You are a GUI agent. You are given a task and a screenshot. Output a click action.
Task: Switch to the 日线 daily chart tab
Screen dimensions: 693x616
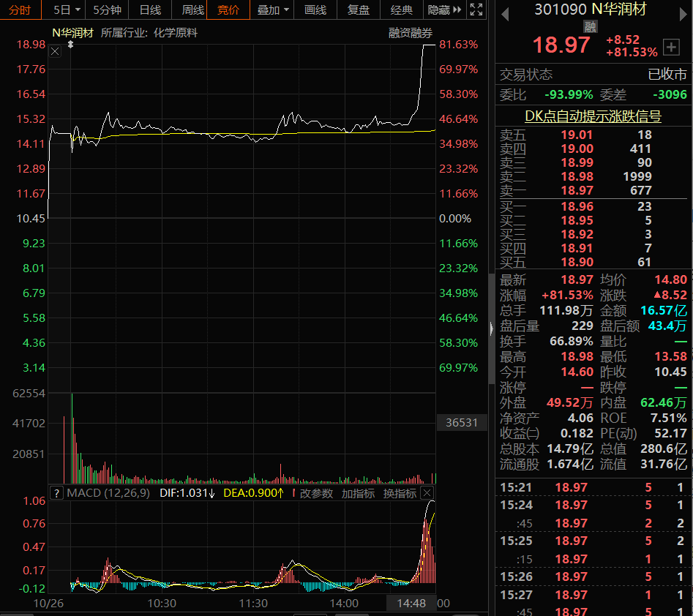[150, 10]
